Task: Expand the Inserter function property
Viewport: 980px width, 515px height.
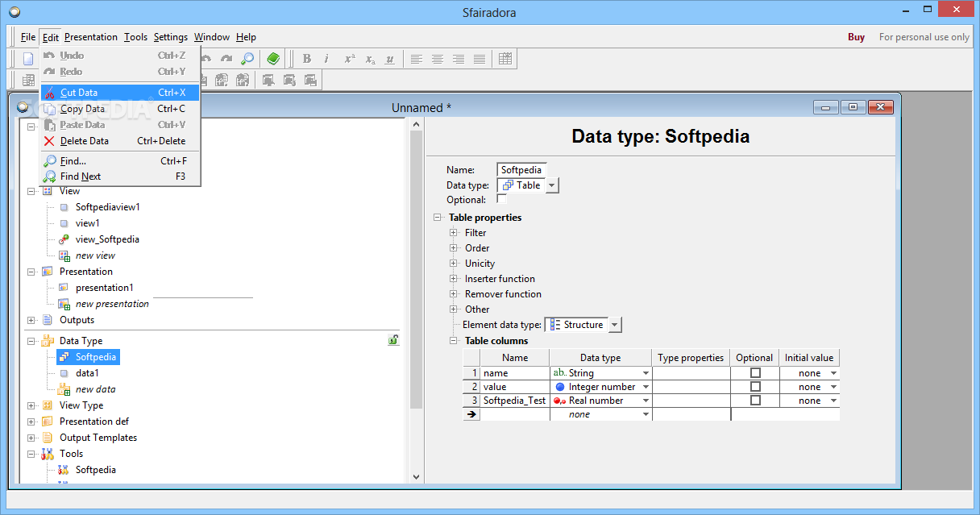Action: 454,279
